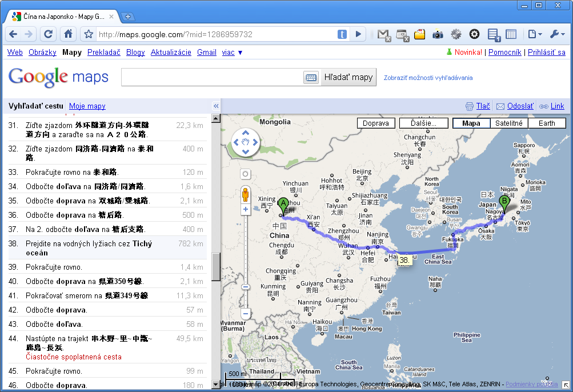
Task: Click the zoom in plus button
Action: point(246,210)
